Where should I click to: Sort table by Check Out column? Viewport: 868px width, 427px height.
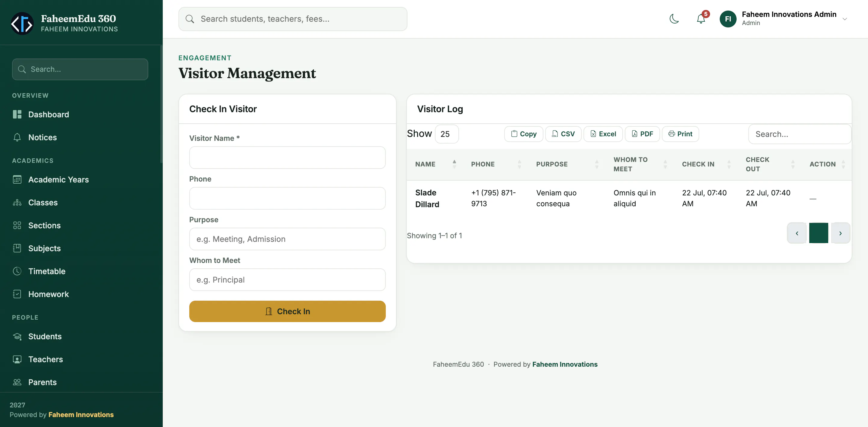pos(770,164)
